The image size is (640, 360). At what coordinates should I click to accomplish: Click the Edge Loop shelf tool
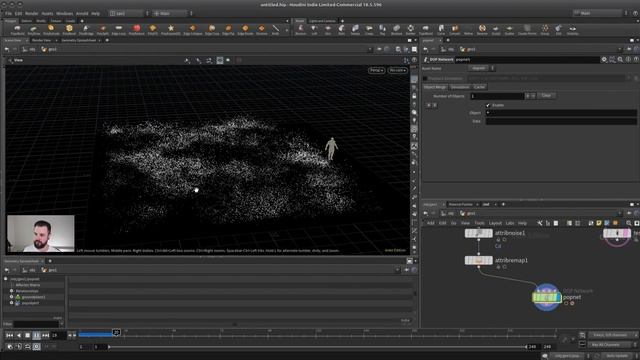point(118,29)
